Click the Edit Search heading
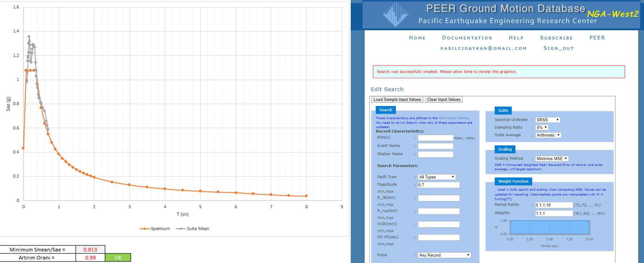Image resolution: width=644 pixels, height=263 pixels. (x=387, y=89)
